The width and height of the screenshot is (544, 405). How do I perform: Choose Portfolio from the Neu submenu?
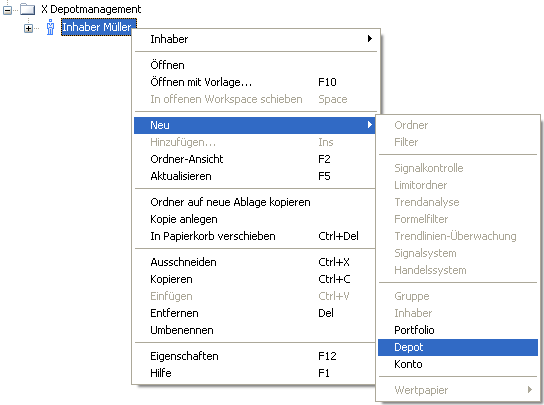(458, 330)
